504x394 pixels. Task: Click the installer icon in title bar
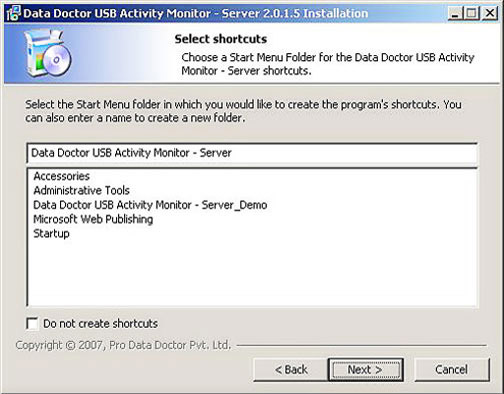[x=13, y=13]
